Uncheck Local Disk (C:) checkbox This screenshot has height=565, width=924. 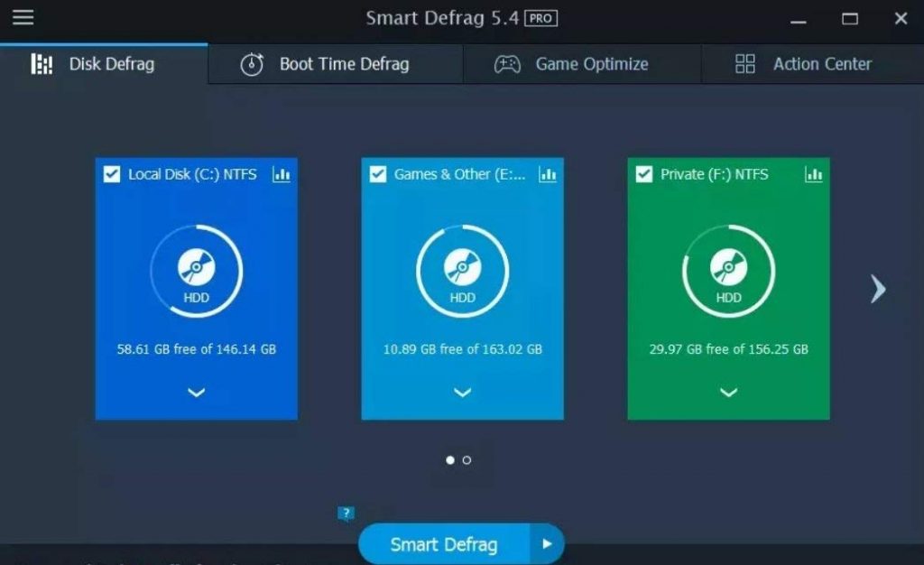click(x=111, y=174)
